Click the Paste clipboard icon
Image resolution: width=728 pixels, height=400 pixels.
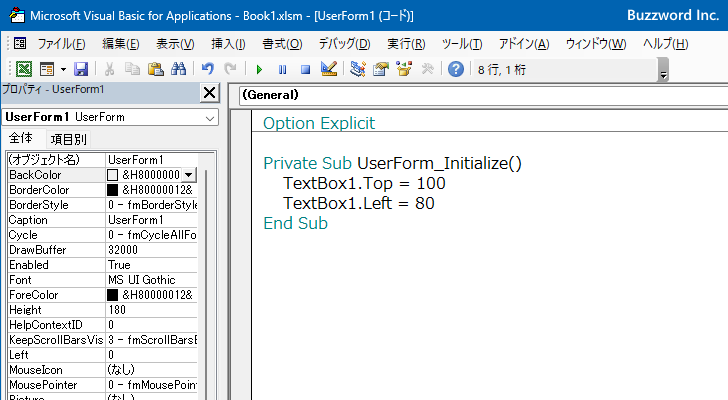coord(156,69)
